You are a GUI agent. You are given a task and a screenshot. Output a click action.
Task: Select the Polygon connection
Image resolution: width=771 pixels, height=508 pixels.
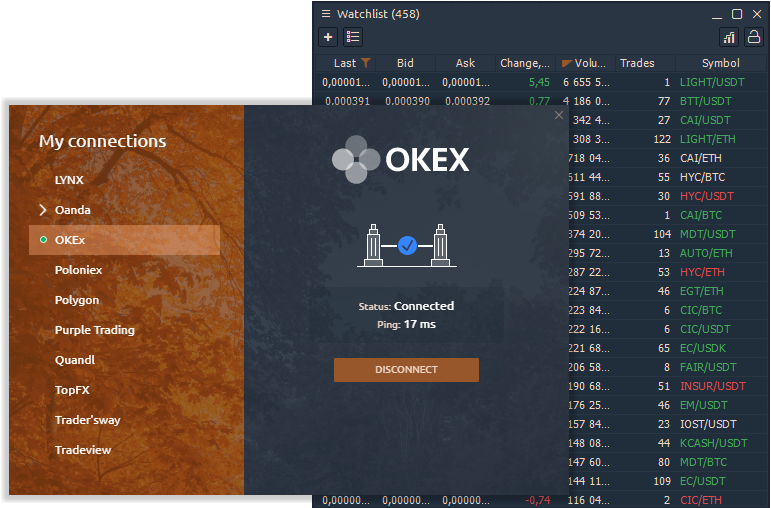pos(77,300)
